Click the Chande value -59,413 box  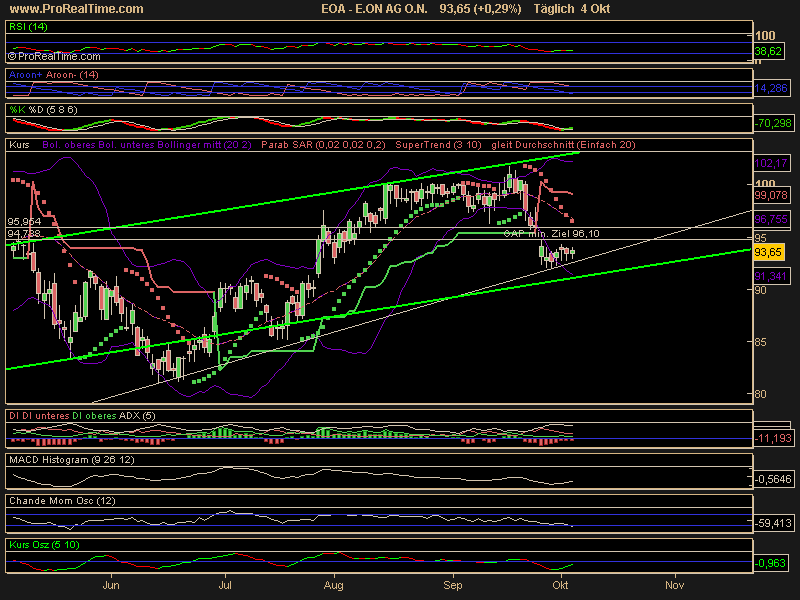(773, 523)
